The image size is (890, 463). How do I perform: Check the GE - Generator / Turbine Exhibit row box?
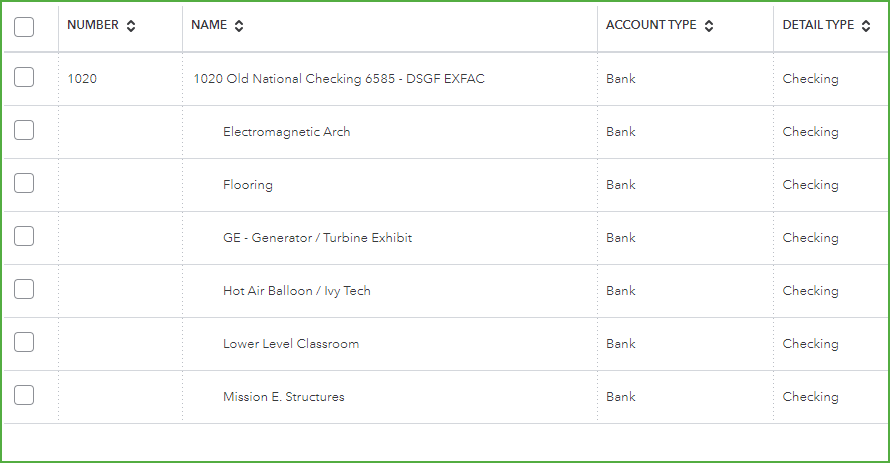(x=24, y=237)
